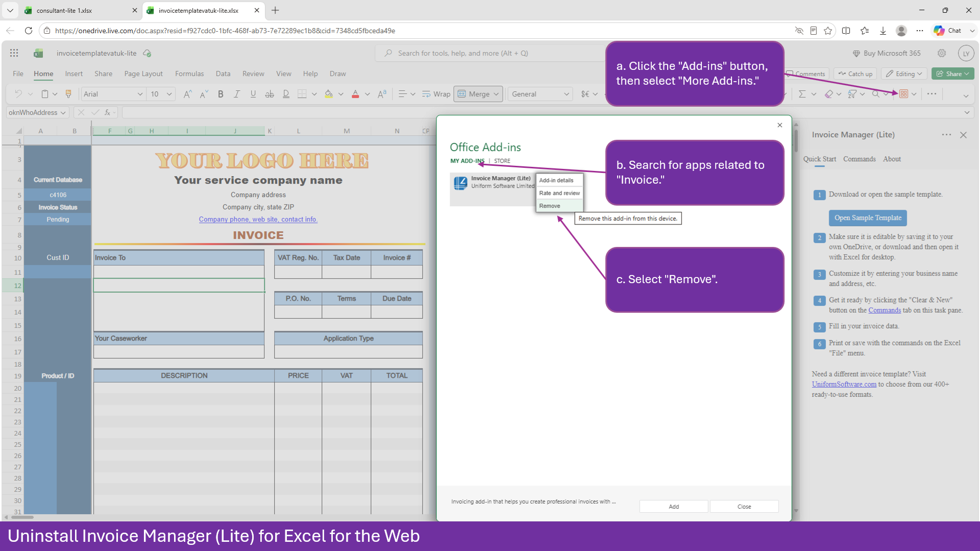The width and height of the screenshot is (980, 551).
Task: Click the Invoice Manager (Lite) add-in icon
Action: pyautogui.click(x=460, y=183)
